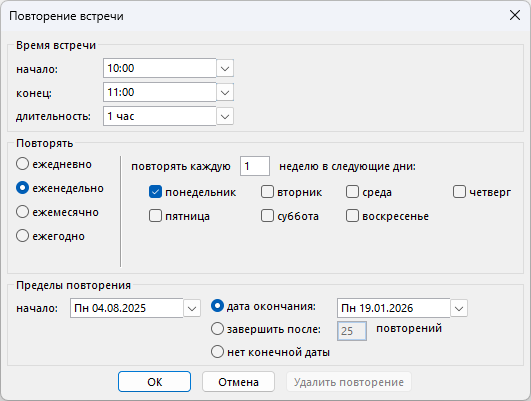Viewport: 531px width, 401px height.
Task: Confirm with the ОК button
Action: click(x=154, y=382)
